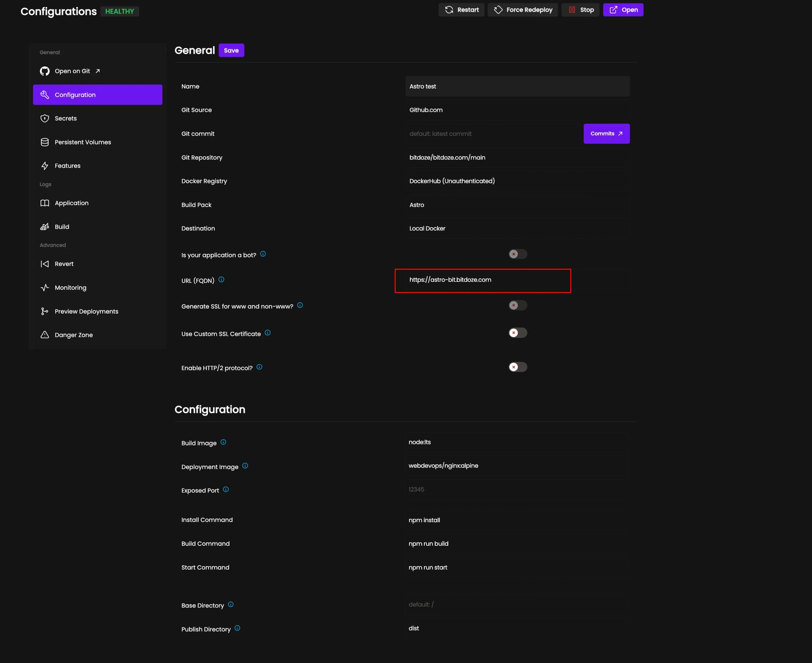
Task: Click info icon beside Deployment Image
Action: coord(245,466)
